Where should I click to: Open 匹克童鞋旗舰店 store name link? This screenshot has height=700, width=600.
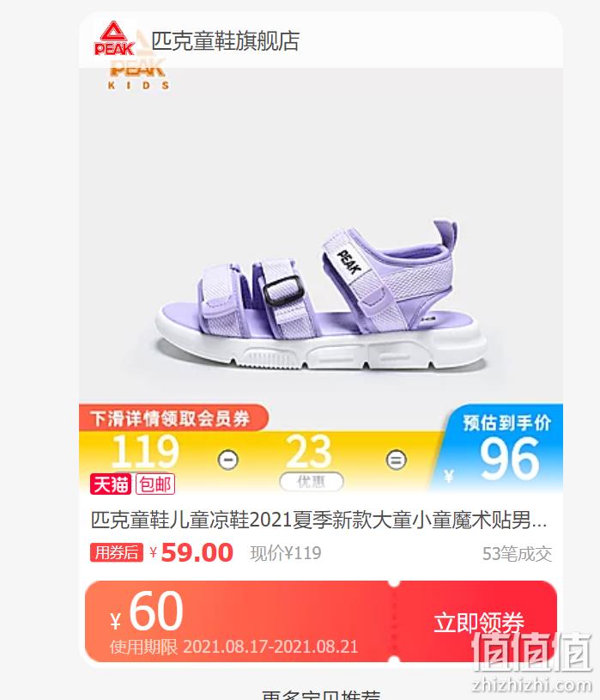tap(226, 41)
